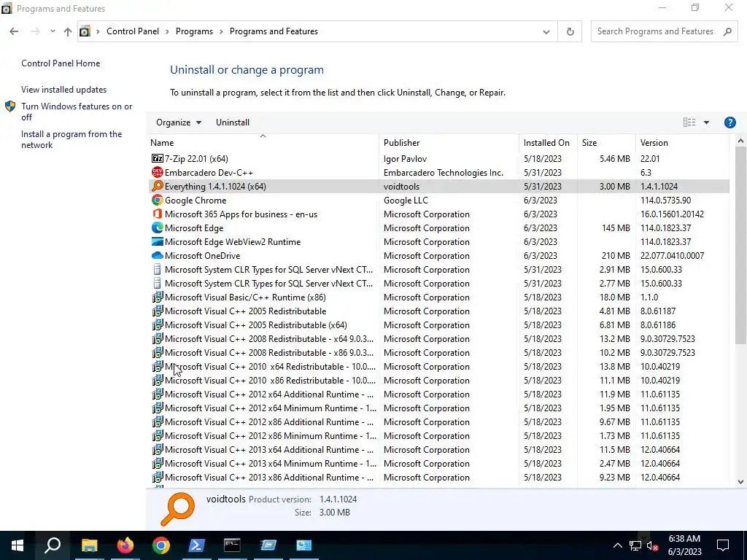Click the Microsoft OneDrive cloud icon
This screenshot has width=747, height=560.
tap(158, 255)
